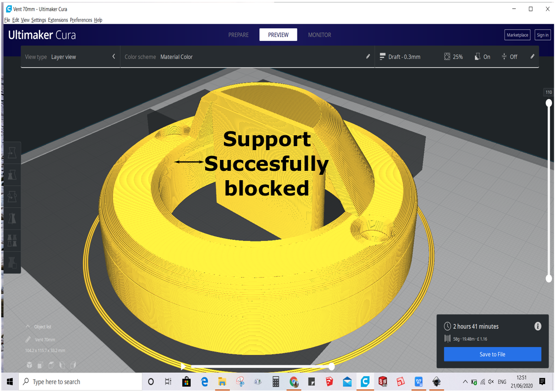Open the Per Model Settings tool
555x392 pixels.
(12, 240)
